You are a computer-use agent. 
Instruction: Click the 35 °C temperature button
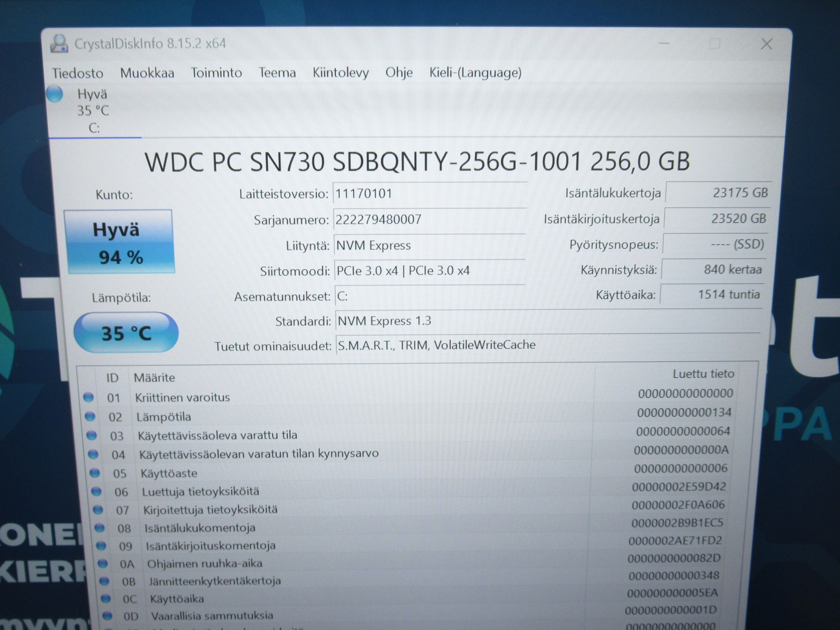pyautogui.click(x=126, y=332)
